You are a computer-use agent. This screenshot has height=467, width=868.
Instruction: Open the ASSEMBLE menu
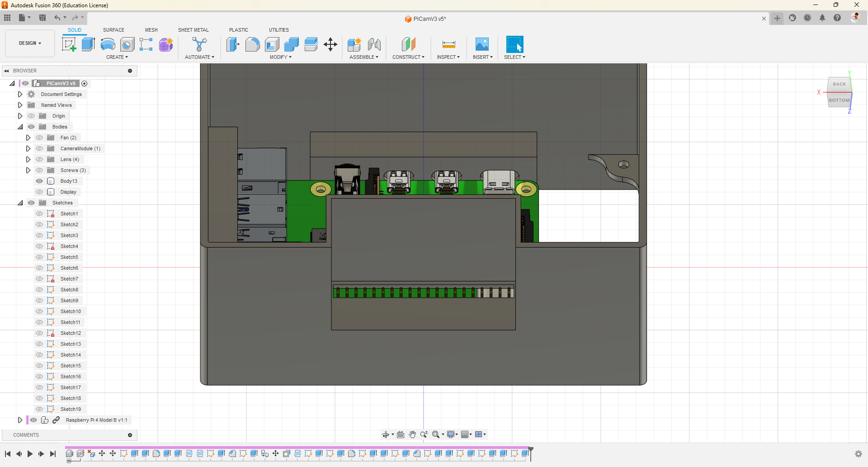coord(364,57)
